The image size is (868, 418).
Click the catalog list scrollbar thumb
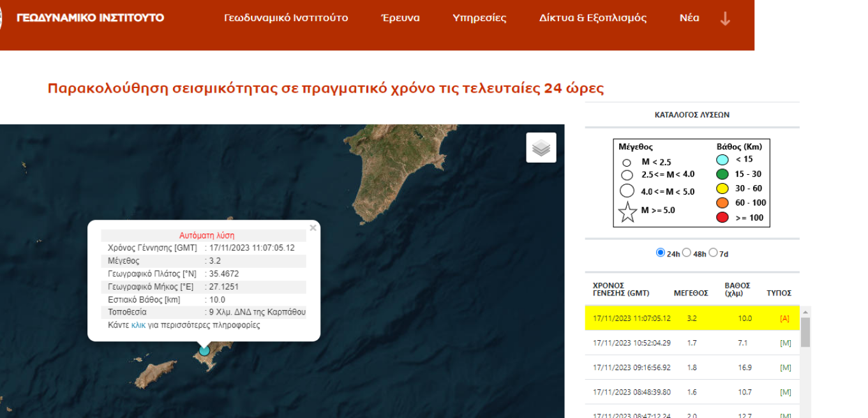(805, 332)
